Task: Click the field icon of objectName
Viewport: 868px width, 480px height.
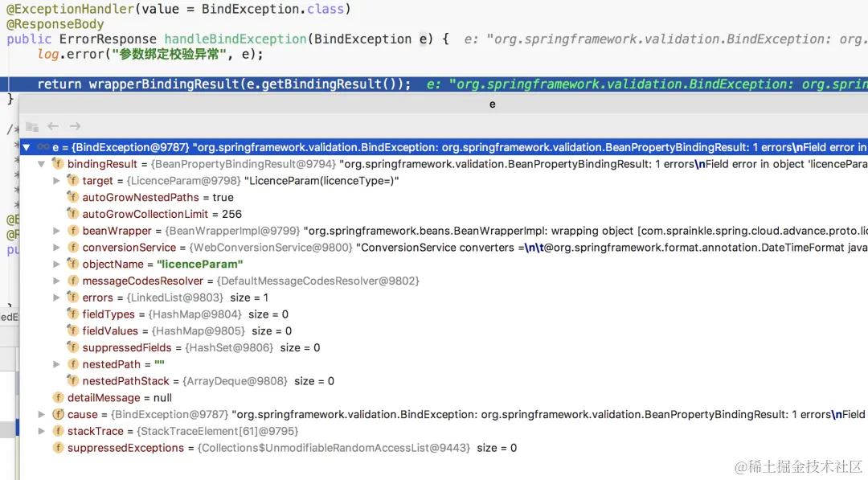Action: (72, 264)
